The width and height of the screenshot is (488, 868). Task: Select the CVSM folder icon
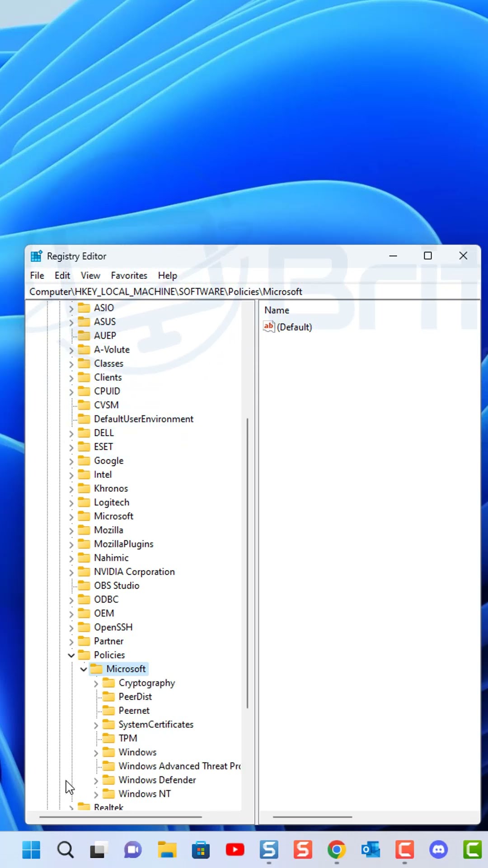pos(84,405)
